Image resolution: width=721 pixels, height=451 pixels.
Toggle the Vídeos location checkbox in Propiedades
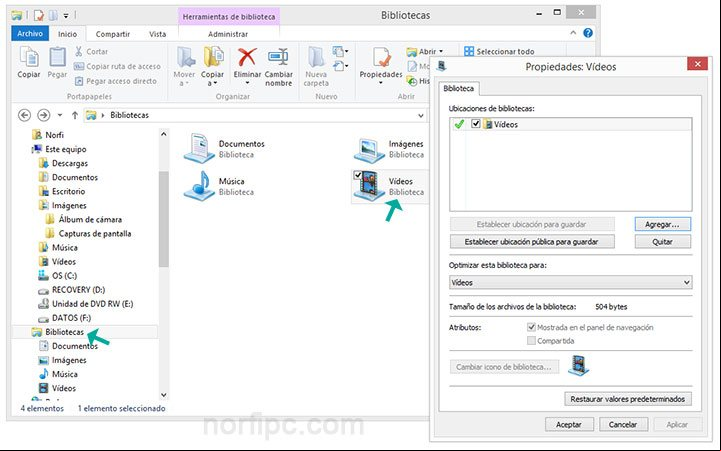point(475,124)
